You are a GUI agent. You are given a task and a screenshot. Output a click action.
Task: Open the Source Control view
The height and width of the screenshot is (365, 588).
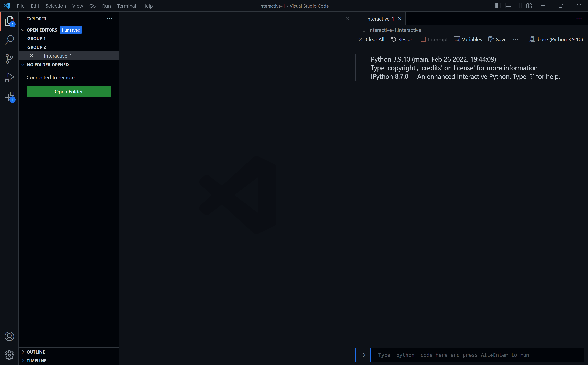[x=9, y=59]
